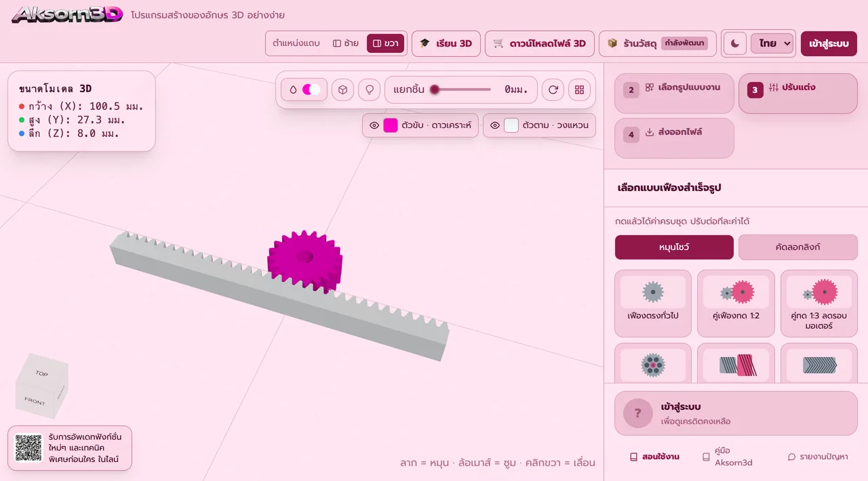Click the QR code image
The height and width of the screenshot is (481, 868).
28,448
